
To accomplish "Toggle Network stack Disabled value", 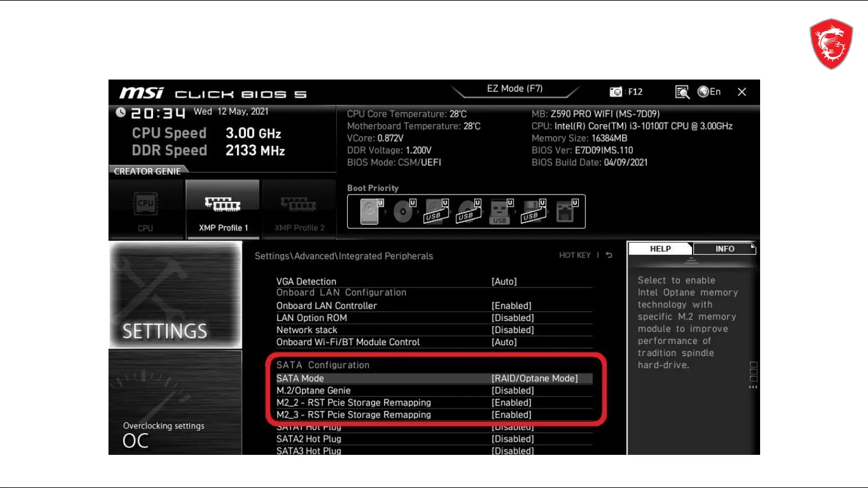I will (x=512, y=330).
